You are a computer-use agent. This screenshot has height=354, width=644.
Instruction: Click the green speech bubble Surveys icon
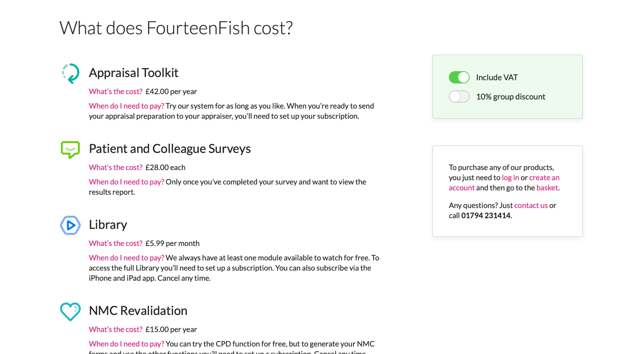(x=70, y=150)
